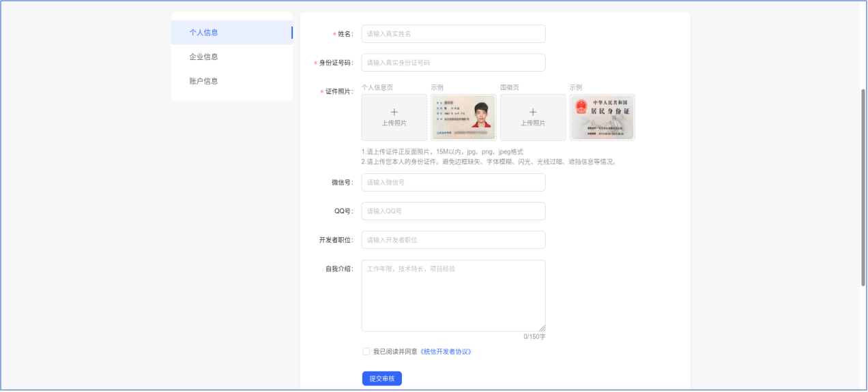
Task: Click the 0/150字 character counter
Action: pyautogui.click(x=534, y=337)
